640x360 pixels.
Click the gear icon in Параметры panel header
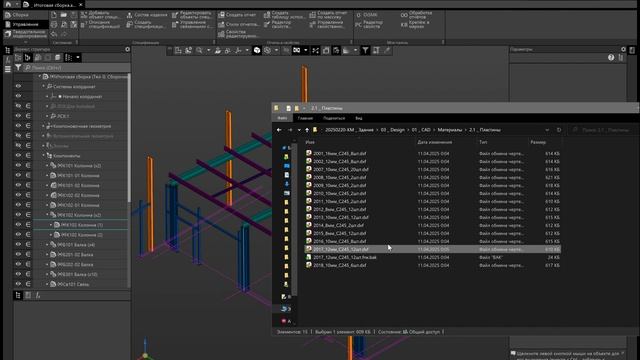click(623, 49)
